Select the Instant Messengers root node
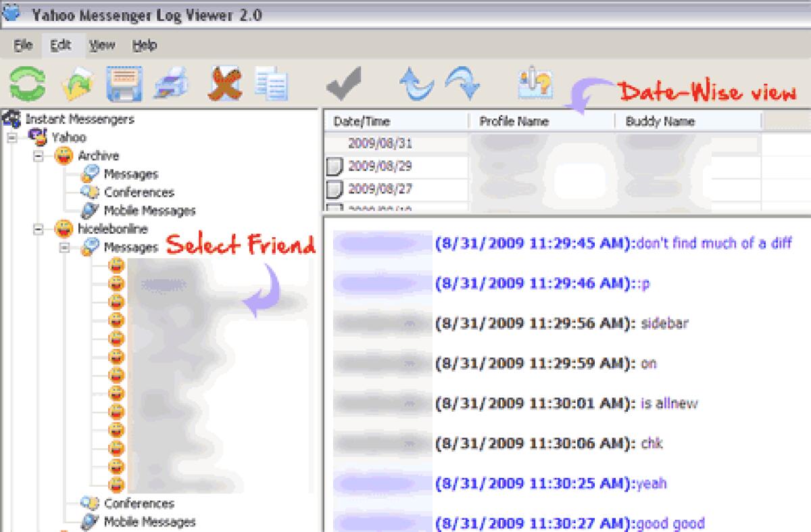The height and width of the screenshot is (532, 811). 80,120
